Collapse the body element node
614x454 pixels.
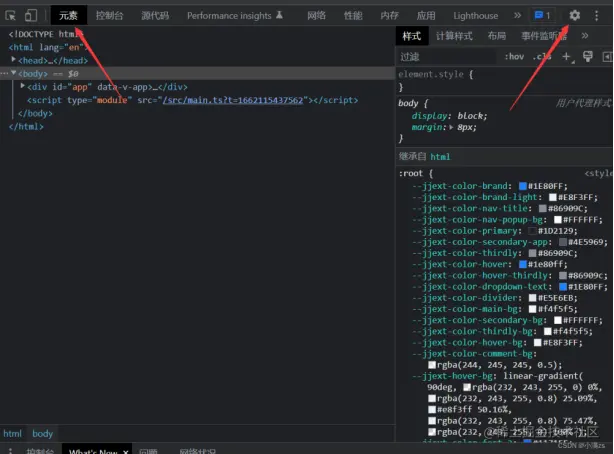coord(13,73)
